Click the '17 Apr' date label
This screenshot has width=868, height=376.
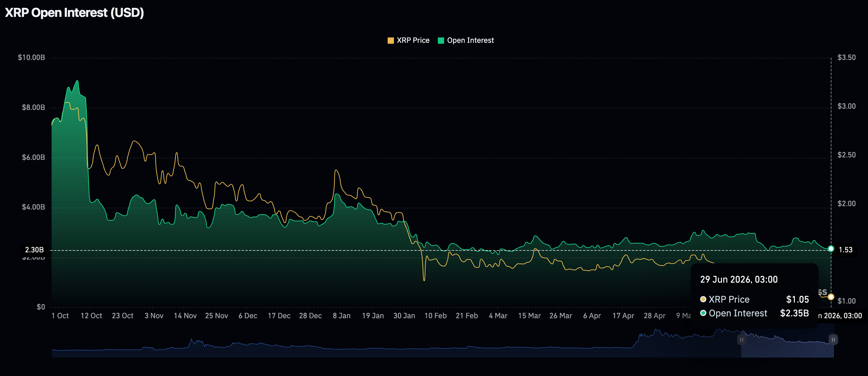(623, 316)
